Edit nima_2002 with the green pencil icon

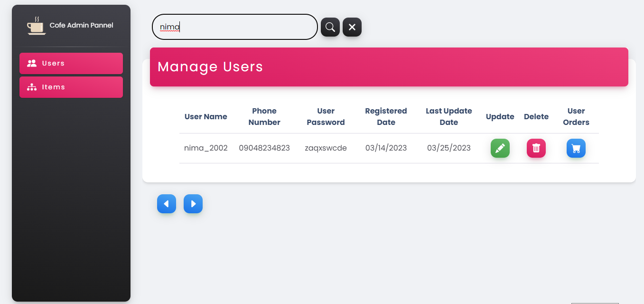click(500, 148)
